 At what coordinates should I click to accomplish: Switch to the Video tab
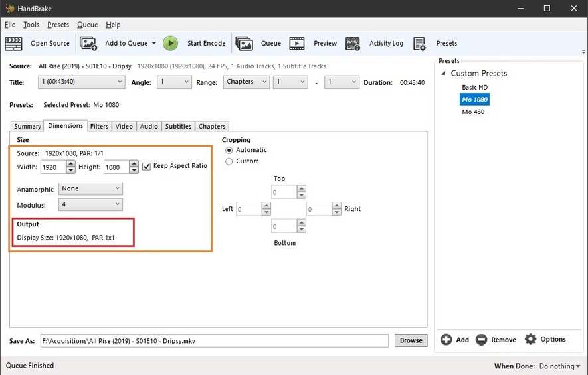pyautogui.click(x=124, y=127)
